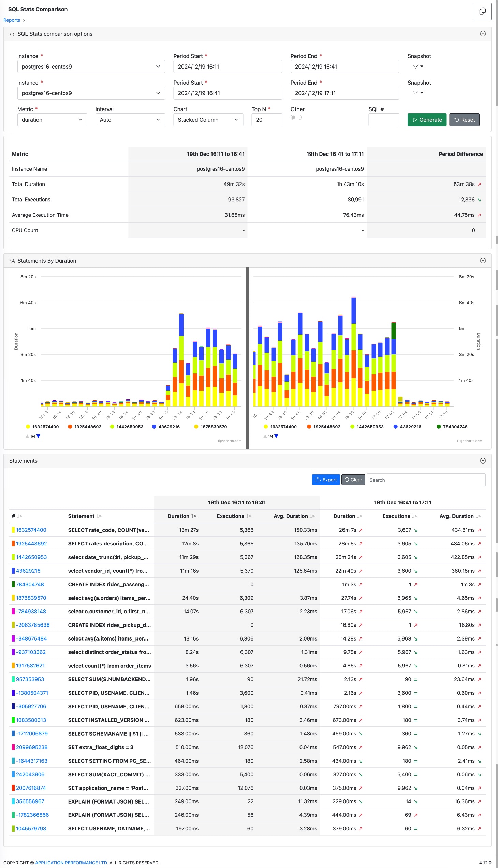Sort by second period Executions column
The height and width of the screenshot is (868, 498).
400,516
